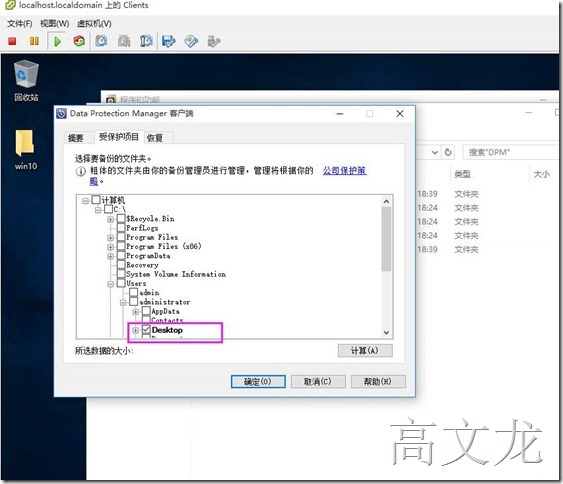Expand the Desktop tree node
Image resolution: width=563 pixels, height=484 pixels.
[135, 330]
